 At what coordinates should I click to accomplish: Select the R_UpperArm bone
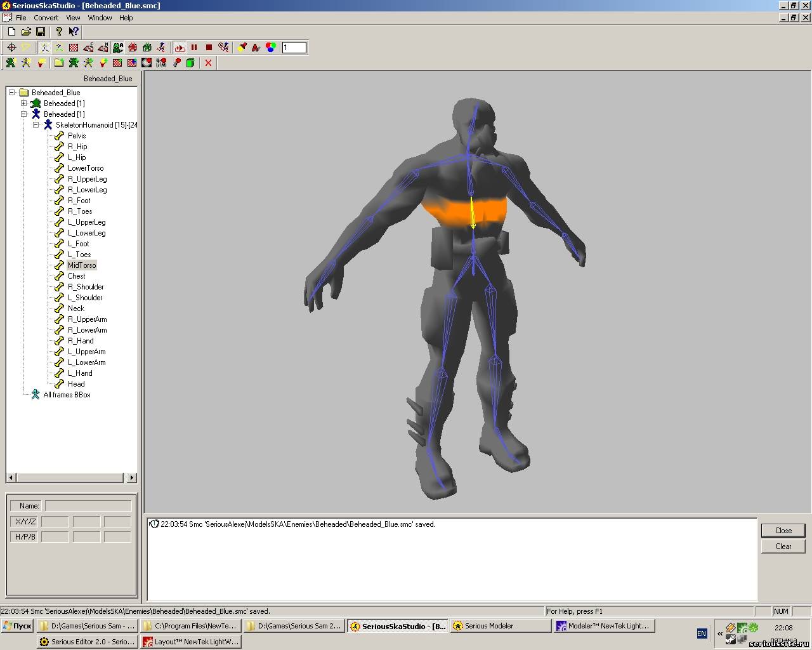pyautogui.click(x=88, y=319)
